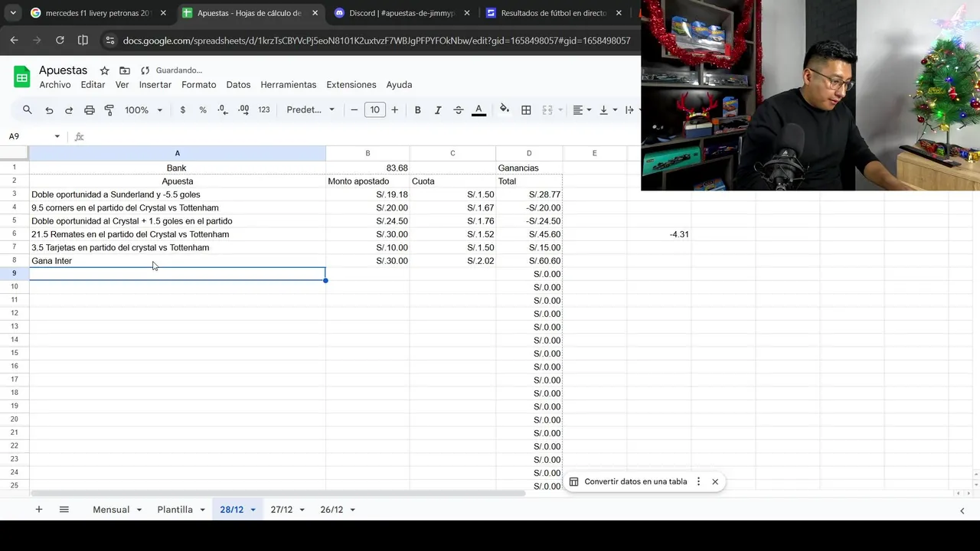
Task: Decrease font size with minus button
Action: point(354,110)
